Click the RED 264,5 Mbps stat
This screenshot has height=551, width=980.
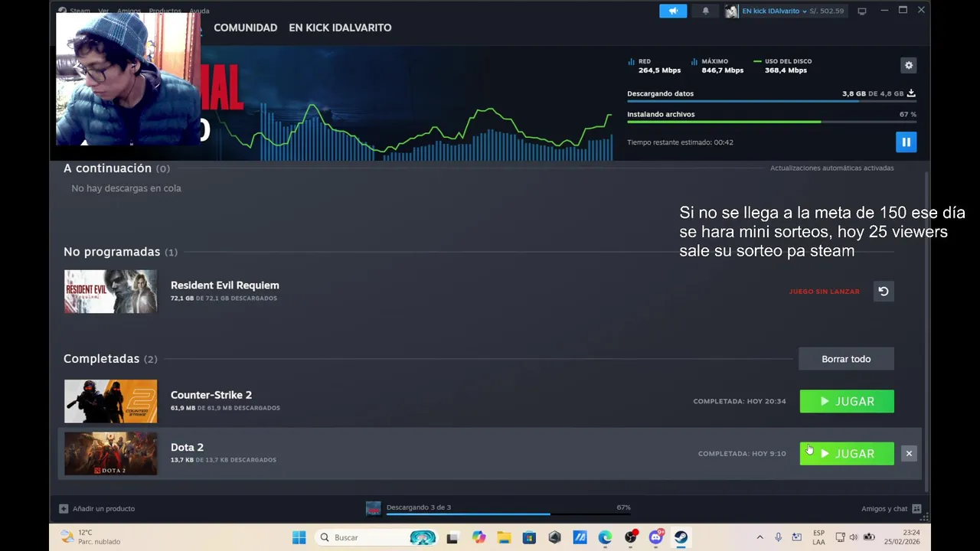[655, 66]
